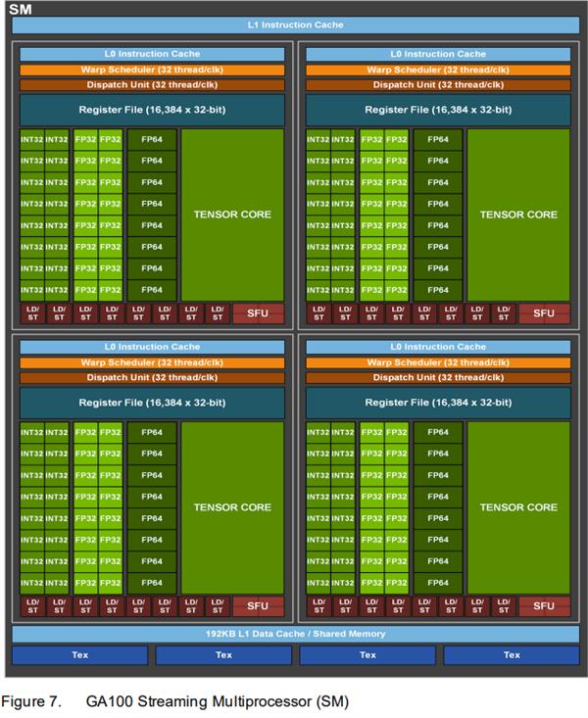588x718 pixels.
Task: Click the Figure 7 GA100 Streaming Multiprocessor caption
Action: [174, 701]
